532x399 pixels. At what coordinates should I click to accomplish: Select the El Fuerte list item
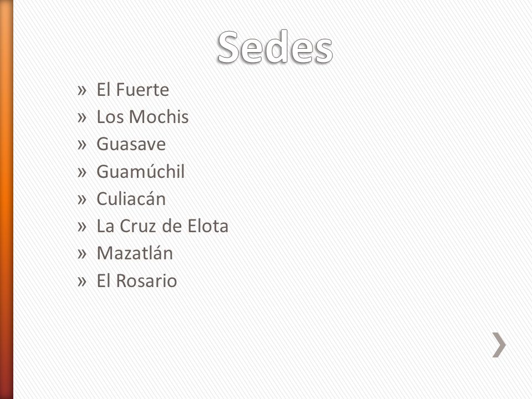(x=132, y=90)
